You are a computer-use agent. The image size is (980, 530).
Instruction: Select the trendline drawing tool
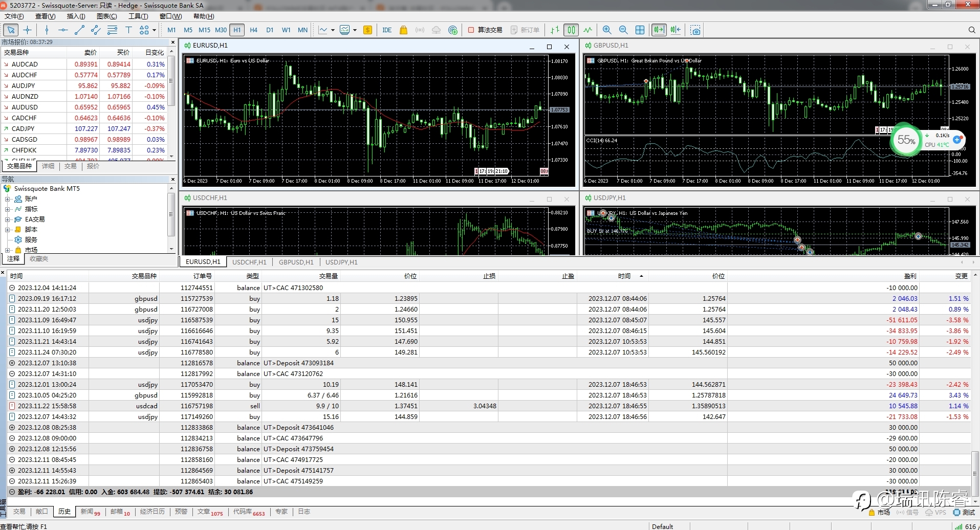79,30
